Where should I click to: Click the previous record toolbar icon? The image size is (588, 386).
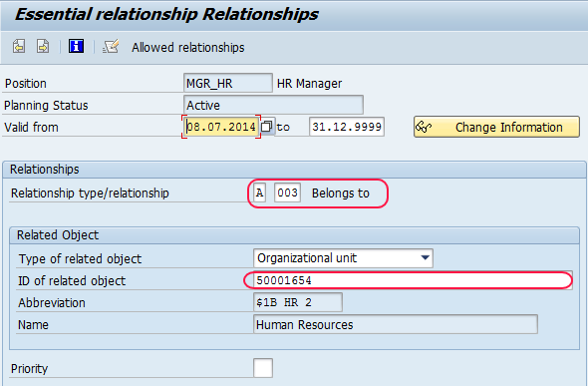19,47
